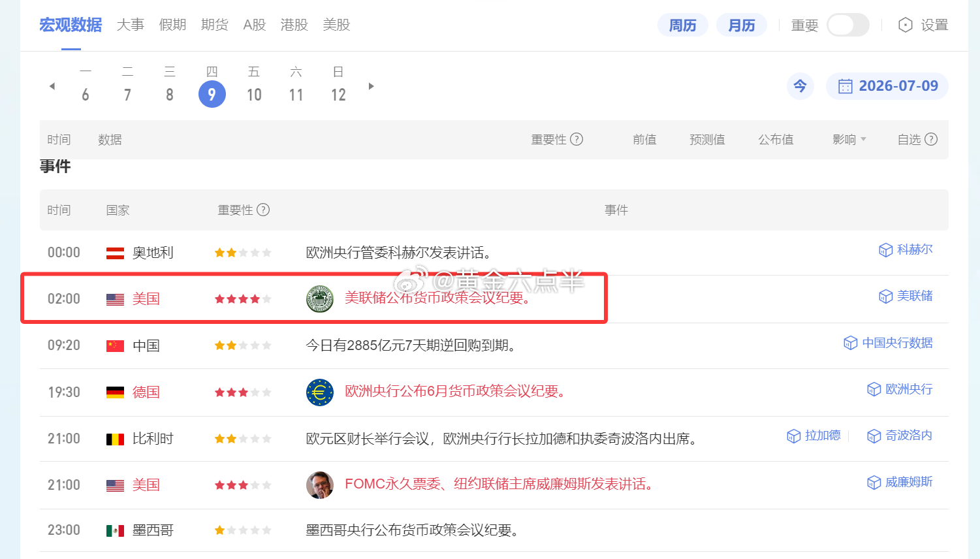
Task: Open 设置 hexagon icon
Action: pos(905,25)
